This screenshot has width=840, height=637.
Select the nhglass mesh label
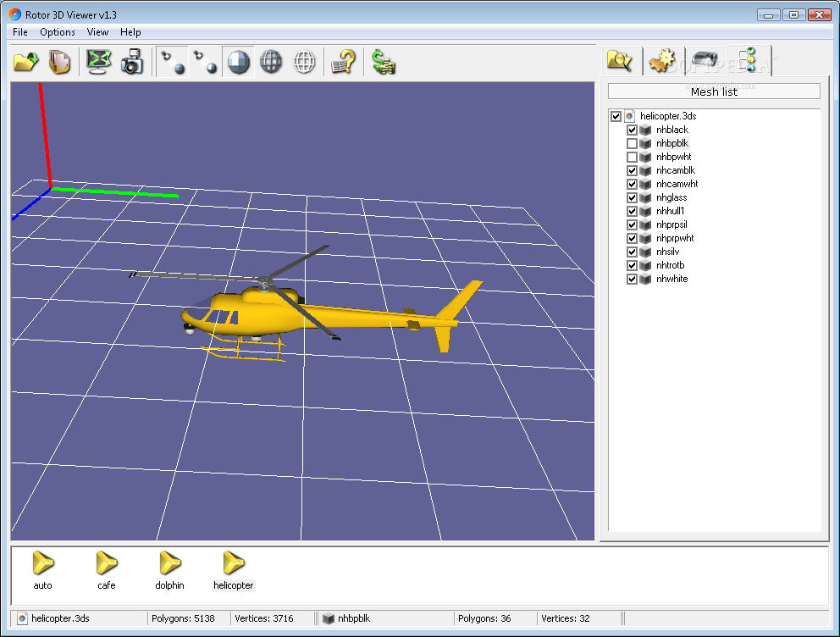(671, 197)
